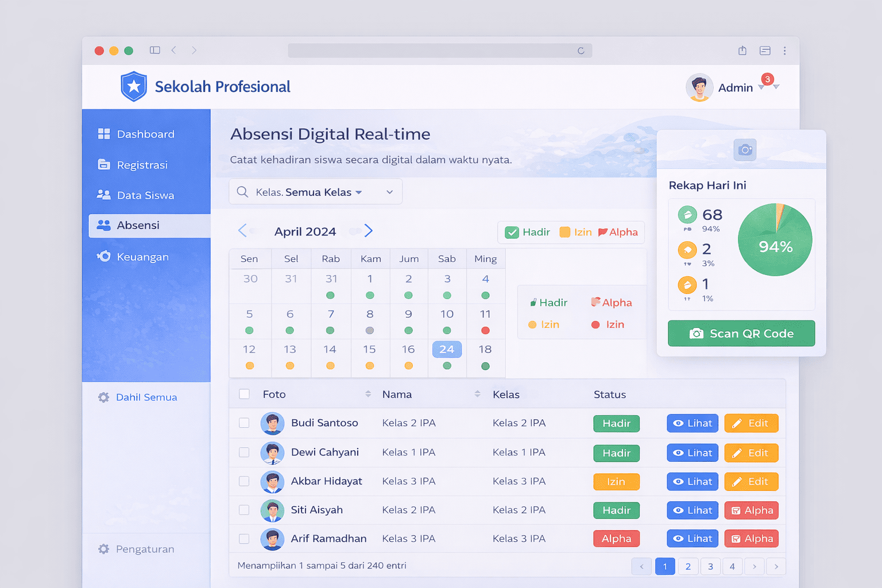
Task: Tick the checkbox for Budi Santoso
Action: click(x=244, y=423)
